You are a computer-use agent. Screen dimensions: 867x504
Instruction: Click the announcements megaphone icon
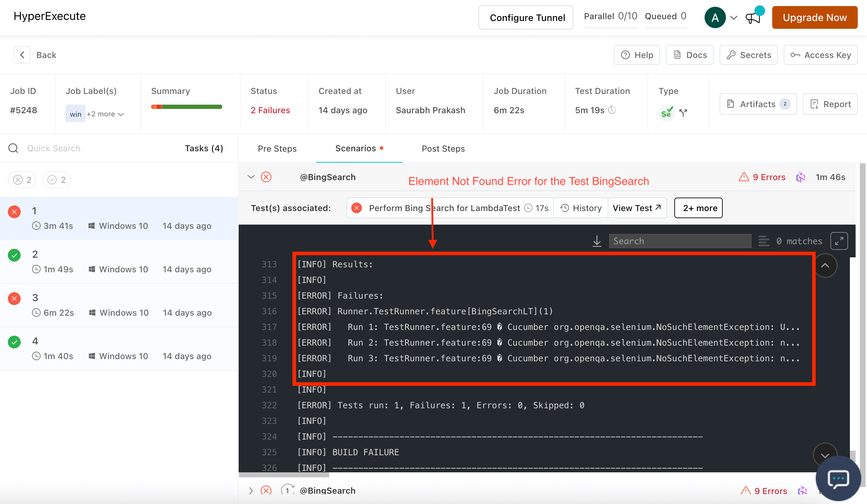click(x=753, y=18)
